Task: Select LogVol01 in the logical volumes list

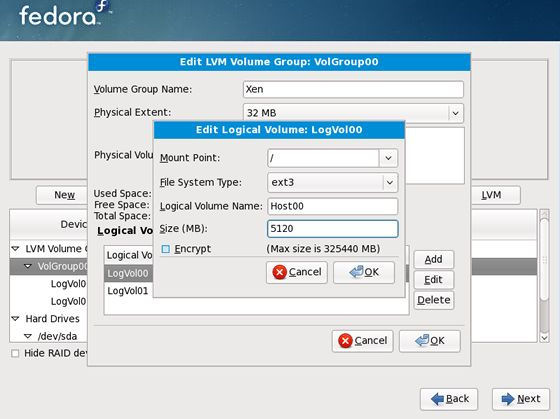Action: pyautogui.click(x=128, y=291)
